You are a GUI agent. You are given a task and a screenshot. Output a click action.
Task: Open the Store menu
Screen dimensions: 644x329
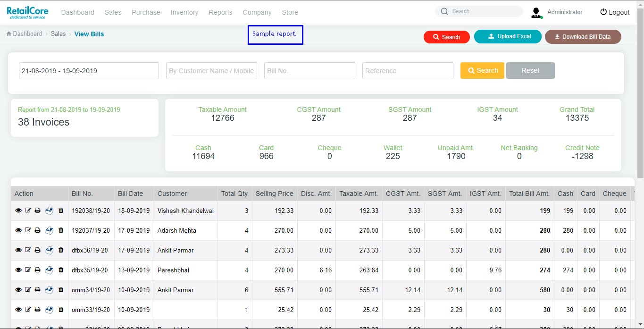point(290,12)
